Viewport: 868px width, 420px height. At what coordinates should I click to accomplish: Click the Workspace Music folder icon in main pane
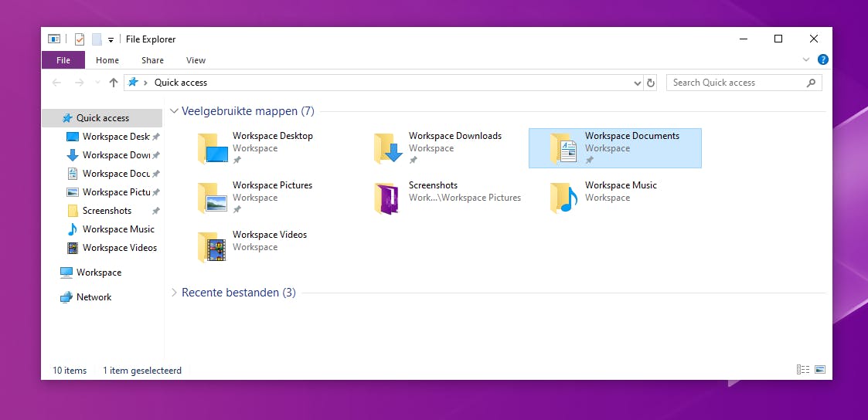564,198
